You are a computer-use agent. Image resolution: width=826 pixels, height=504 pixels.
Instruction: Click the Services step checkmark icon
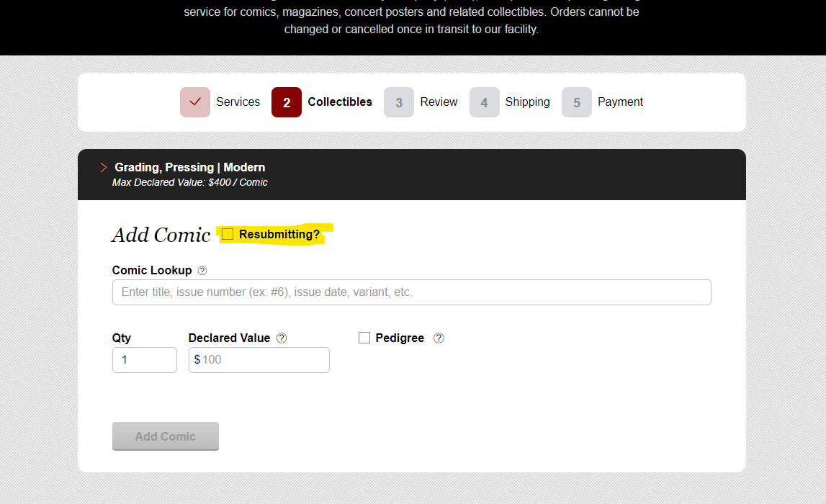(194, 102)
